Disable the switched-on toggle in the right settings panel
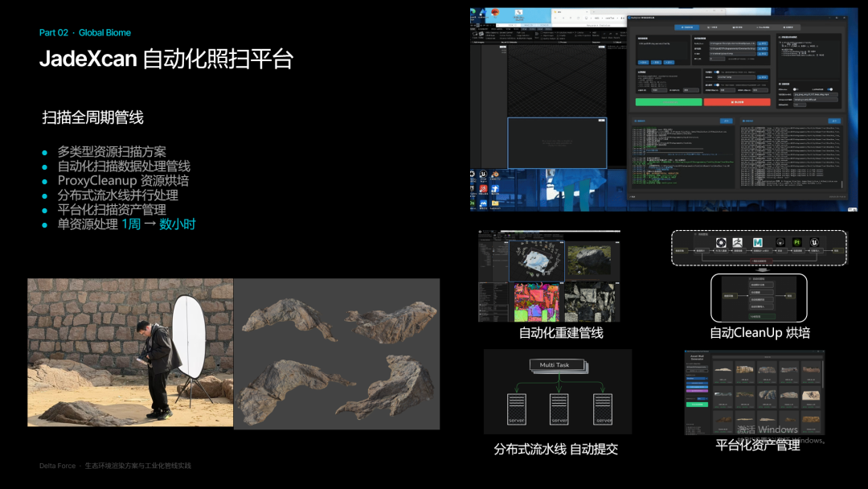This screenshot has height=489, width=868. (829, 89)
